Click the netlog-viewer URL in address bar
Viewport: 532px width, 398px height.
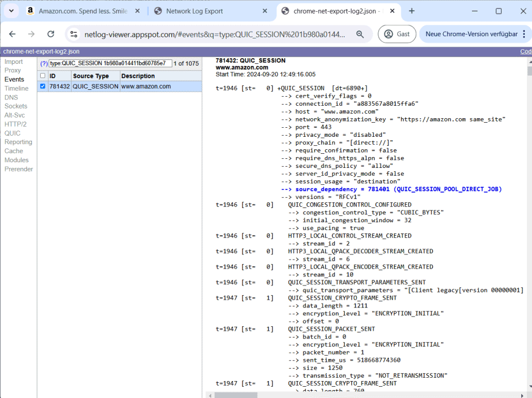[214, 34]
